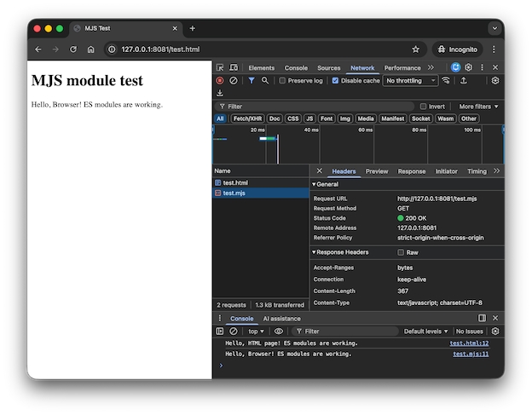Viewport: 532px width, 415px height.
Task: Toggle the device toolbar icon
Action: tap(233, 67)
